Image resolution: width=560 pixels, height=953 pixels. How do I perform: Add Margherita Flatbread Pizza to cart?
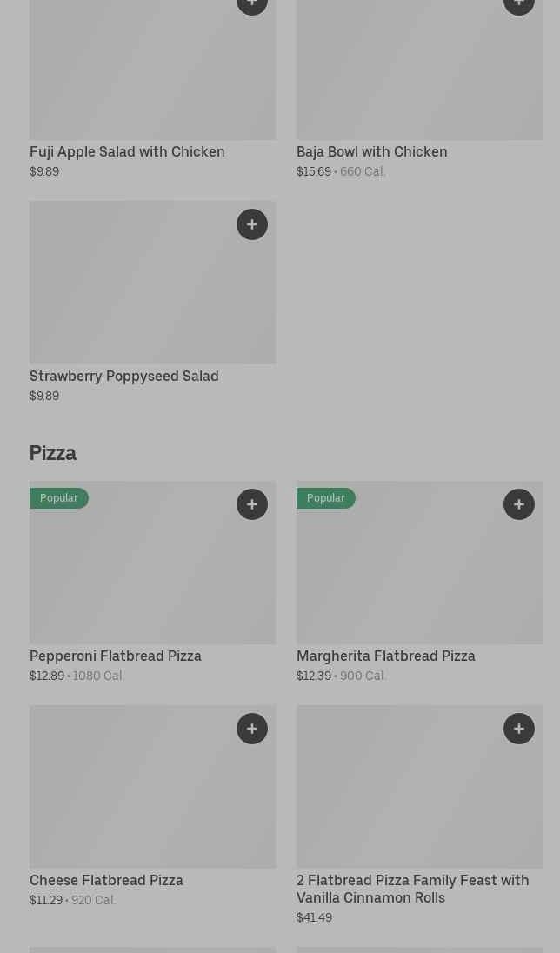point(519,504)
